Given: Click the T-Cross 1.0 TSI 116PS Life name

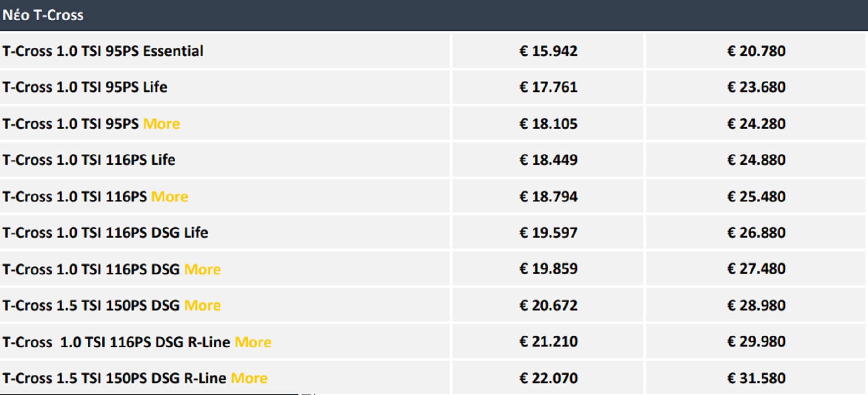Looking at the screenshot, I should tap(89, 160).
